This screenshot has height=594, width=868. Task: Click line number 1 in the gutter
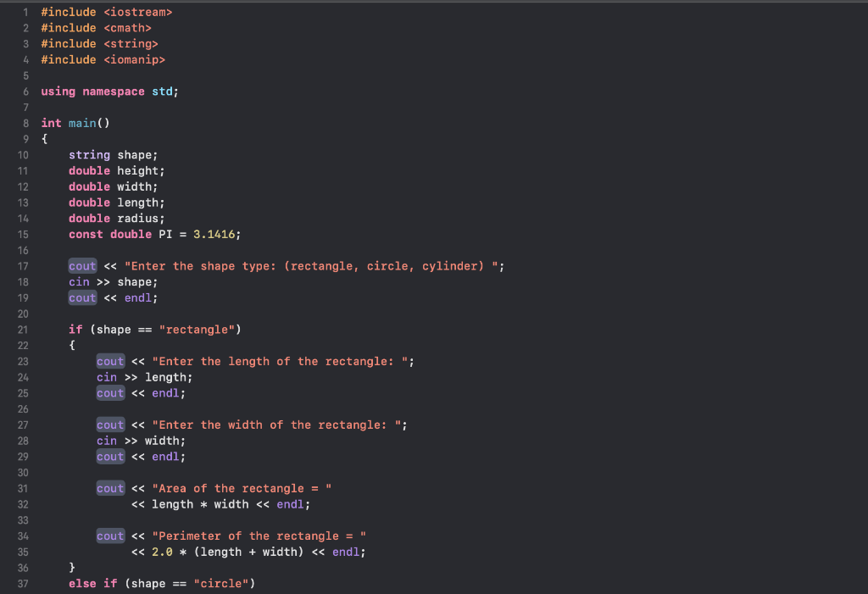[x=25, y=12]
